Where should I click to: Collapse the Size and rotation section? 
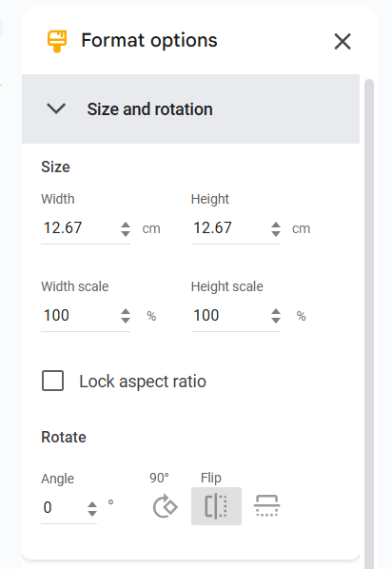[x=56, y=108]
